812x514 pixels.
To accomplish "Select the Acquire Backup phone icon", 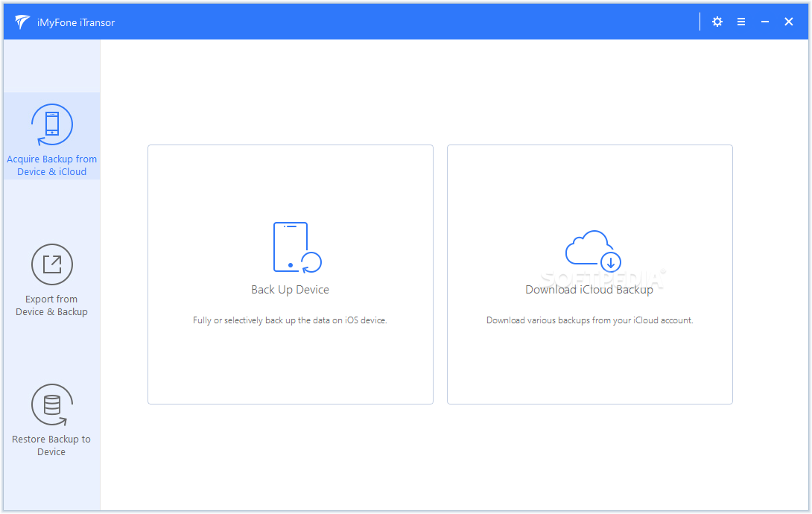I will pos(52,124).
